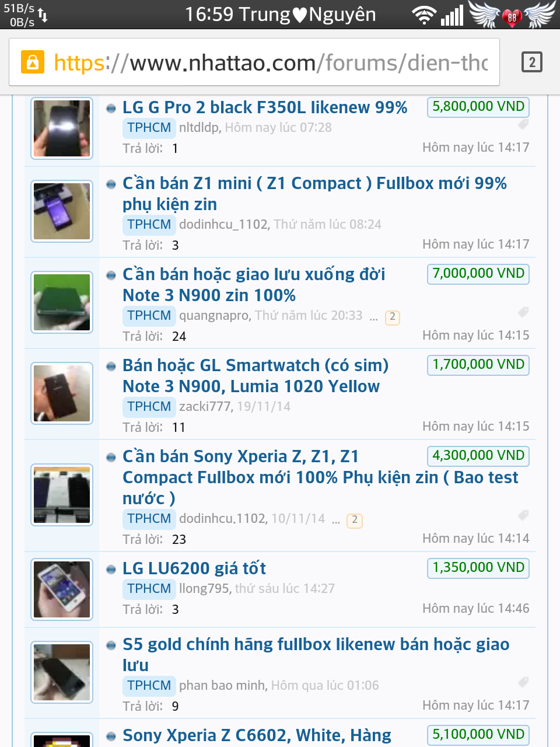
Task: Tap status bullet beside Z1 mini thread
Action: (x=111, y=184)
